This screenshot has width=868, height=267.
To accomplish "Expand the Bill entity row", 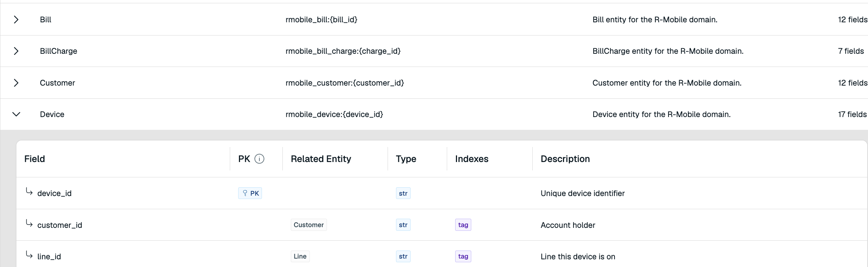I will [16, 20].
